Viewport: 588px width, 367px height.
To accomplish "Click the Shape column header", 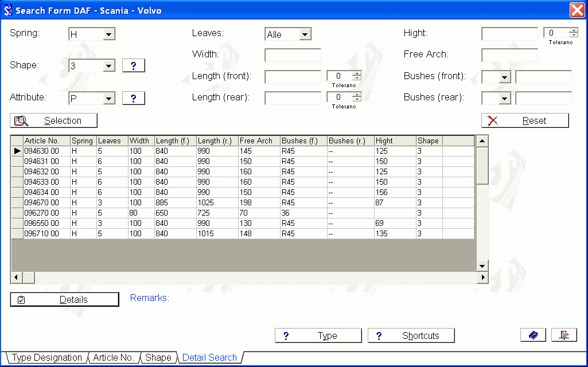I will click(x=429, y=141).
